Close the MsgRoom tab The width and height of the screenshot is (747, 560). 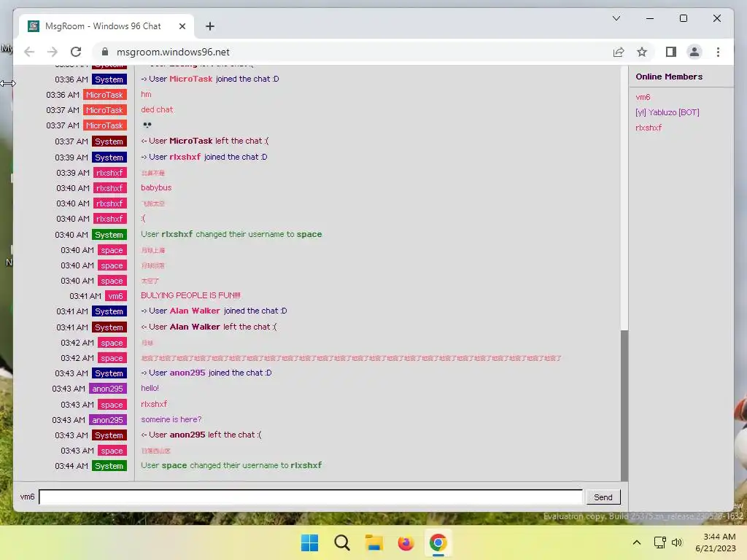(182, 26)
